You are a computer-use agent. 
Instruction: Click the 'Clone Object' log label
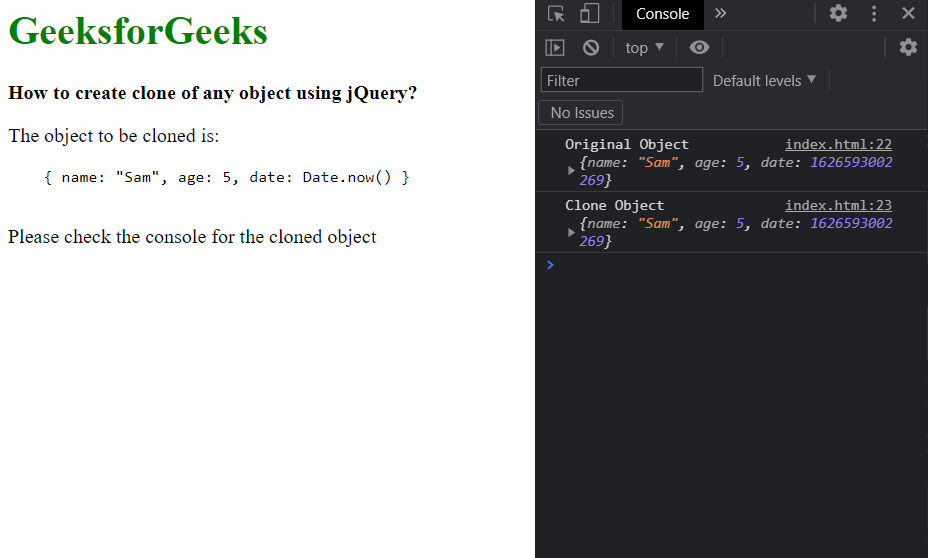click(614, 205)
